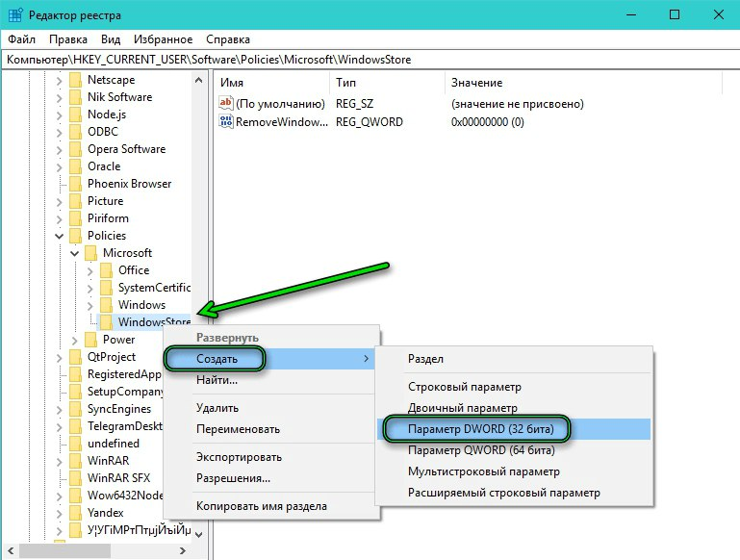Click Переименовать in context menu
Viewport: 740px width, 560px height.
click(x=238, y=429)
